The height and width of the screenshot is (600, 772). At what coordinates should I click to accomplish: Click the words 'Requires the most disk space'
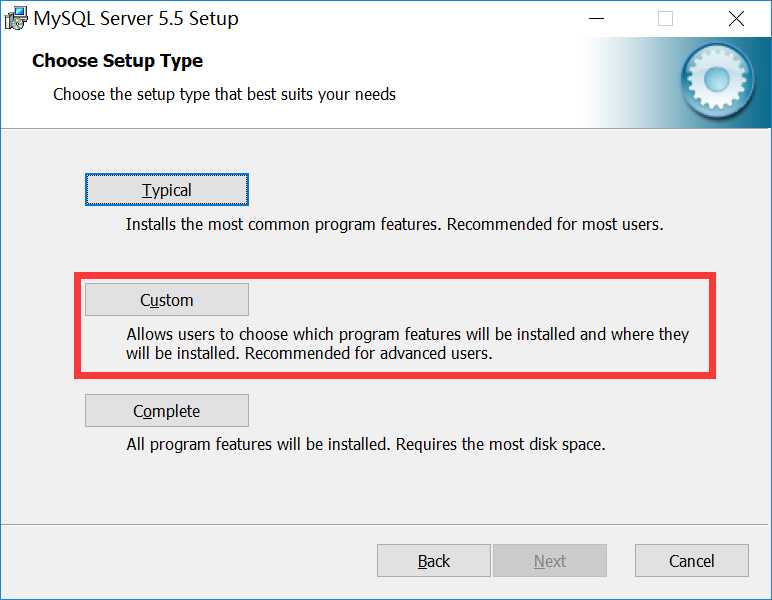(x=501, y=444)
